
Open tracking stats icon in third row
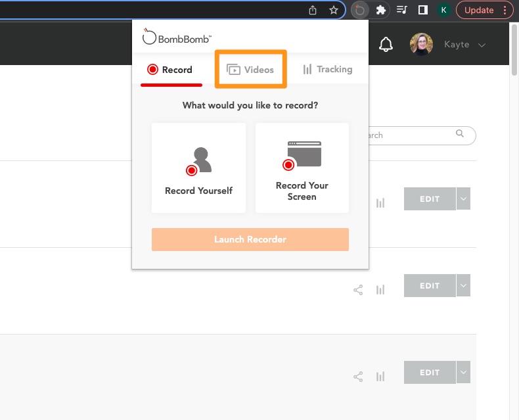(x=380, y=377)
